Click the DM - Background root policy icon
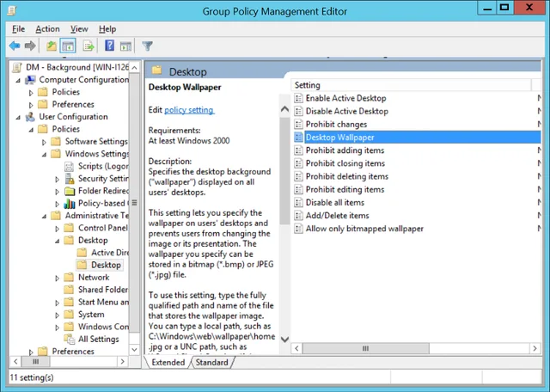550x392 pixels. click(x=17, y=67)
